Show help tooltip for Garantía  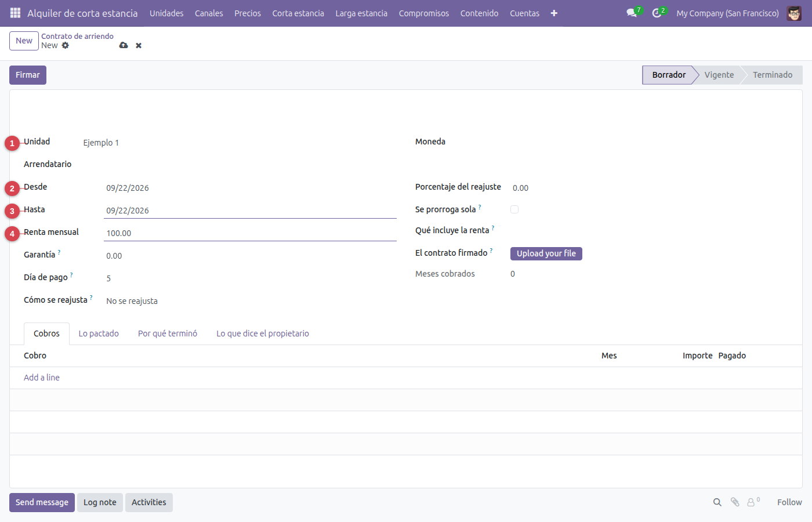point(59,252)
